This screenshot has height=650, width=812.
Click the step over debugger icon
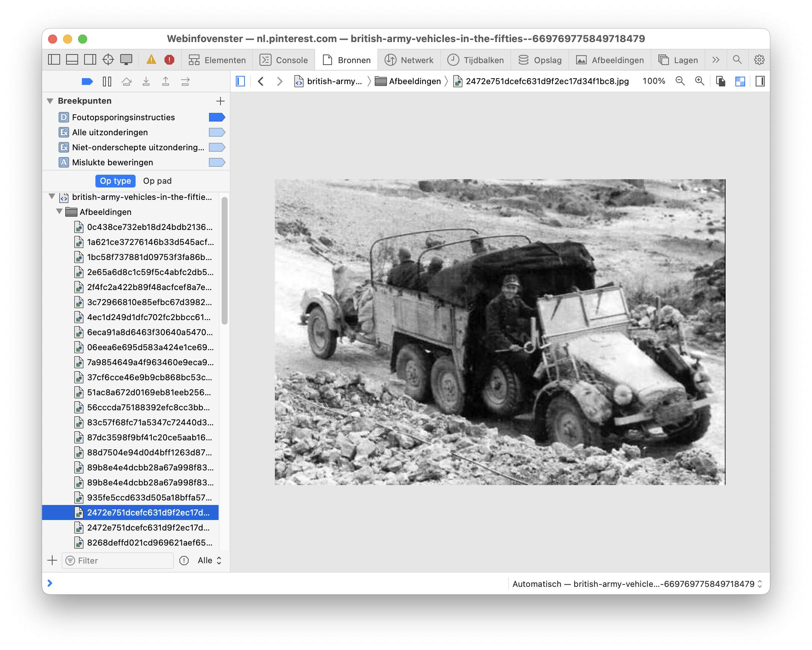coord(127,82)
